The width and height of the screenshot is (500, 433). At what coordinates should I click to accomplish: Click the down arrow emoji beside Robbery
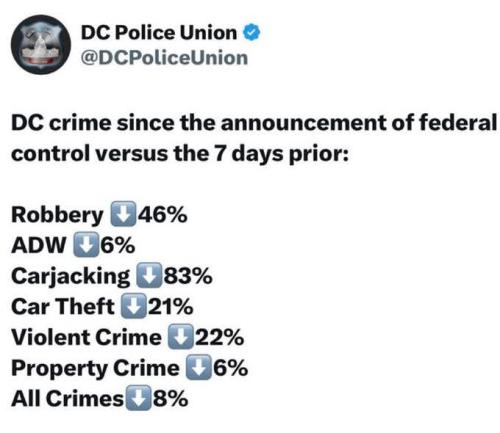123,214
